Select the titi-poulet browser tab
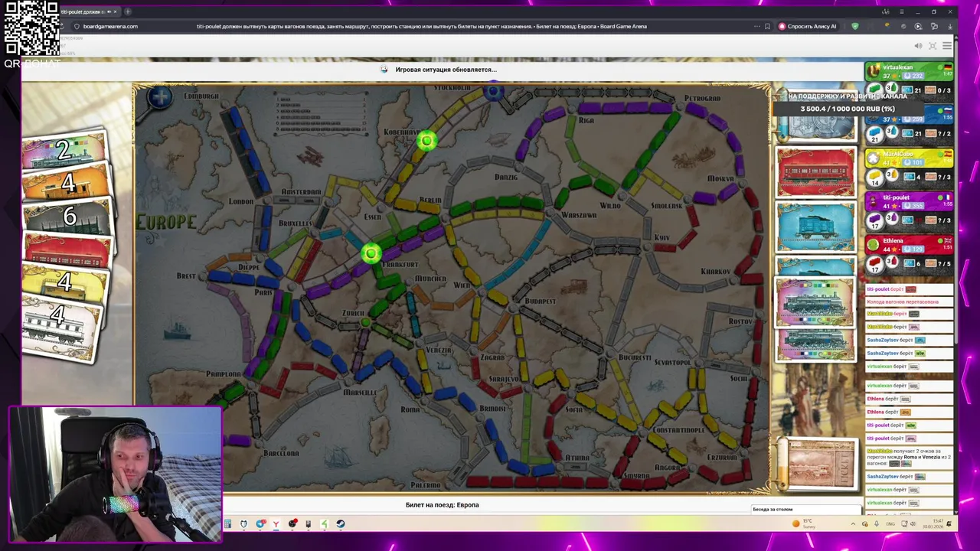Viewport: 980px width, 551px height. pos(86,11)
